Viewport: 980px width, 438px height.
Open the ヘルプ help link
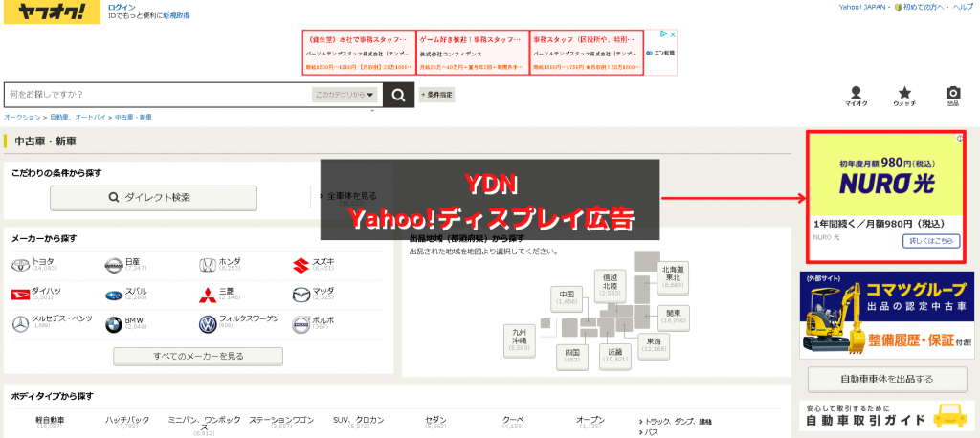(963, 7)
